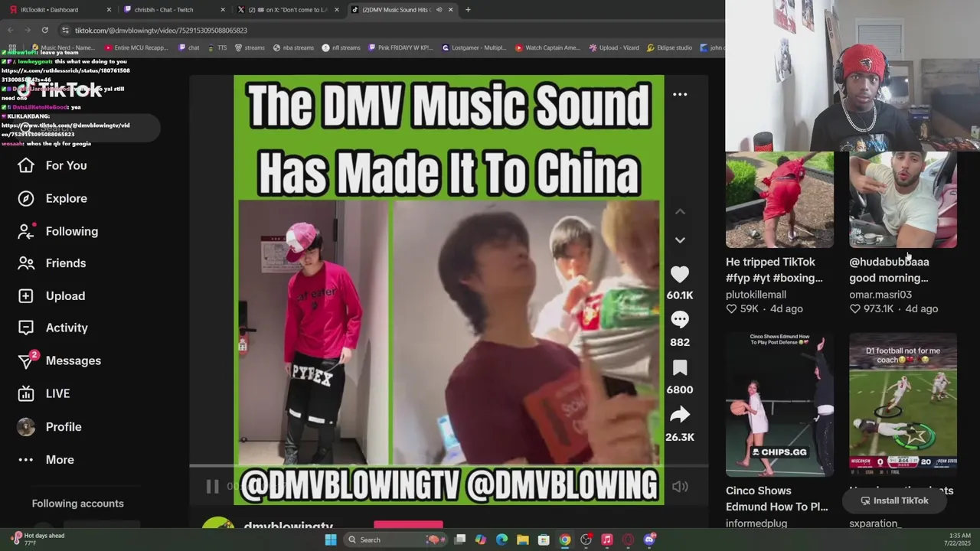Open the Entire MCU Recapp bookmark
The image size is (980, 551).
pos(136,47)
